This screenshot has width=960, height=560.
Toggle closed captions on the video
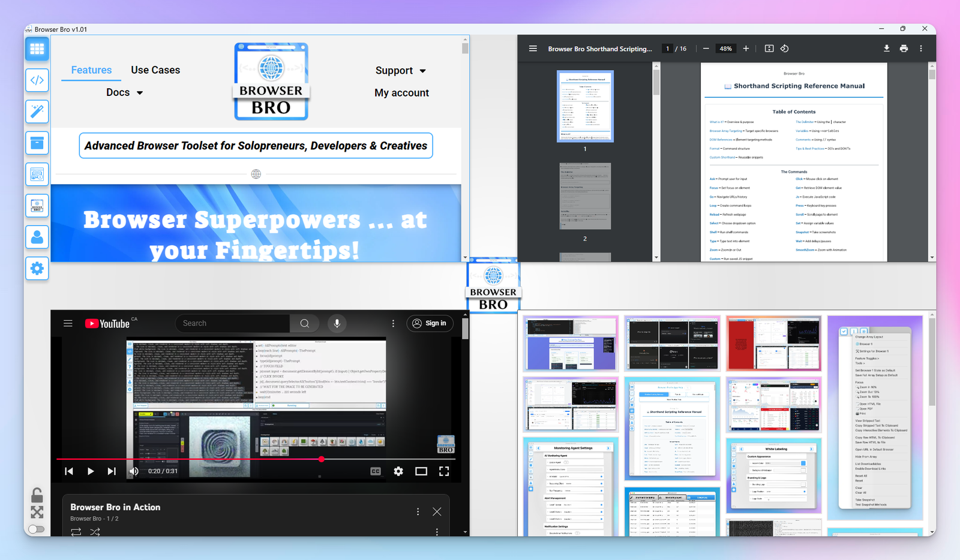click(376, 471)
